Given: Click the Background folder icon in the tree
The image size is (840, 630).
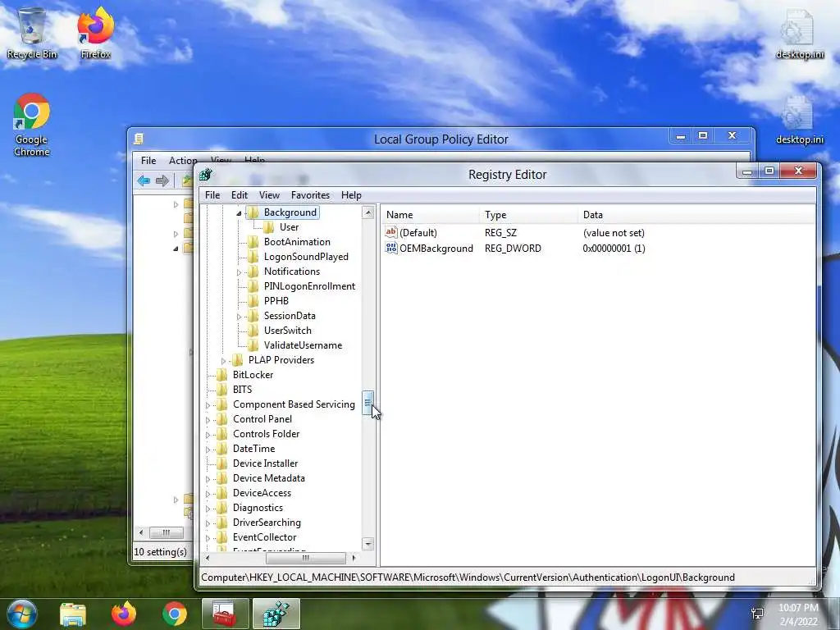Looking at the screenshot, I should [x=253, y=212].
